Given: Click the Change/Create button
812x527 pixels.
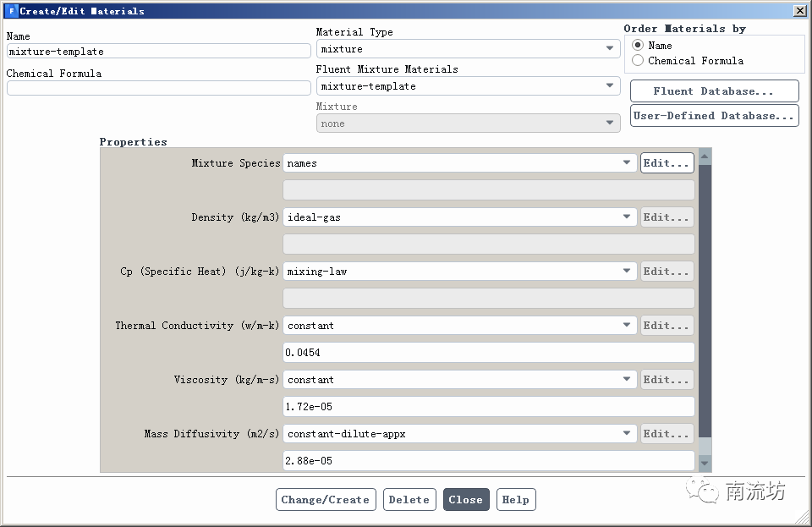Looking at the screenshot, I should click(x=326, y=500).
